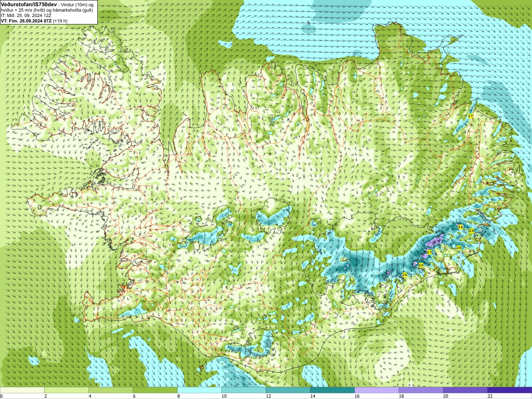Click the legend scale value "16"

coord(357,396)
